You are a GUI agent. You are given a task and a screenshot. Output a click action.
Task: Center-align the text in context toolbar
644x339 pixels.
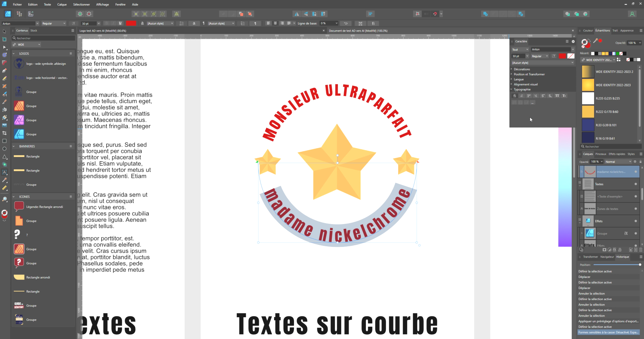coord(275,24)
